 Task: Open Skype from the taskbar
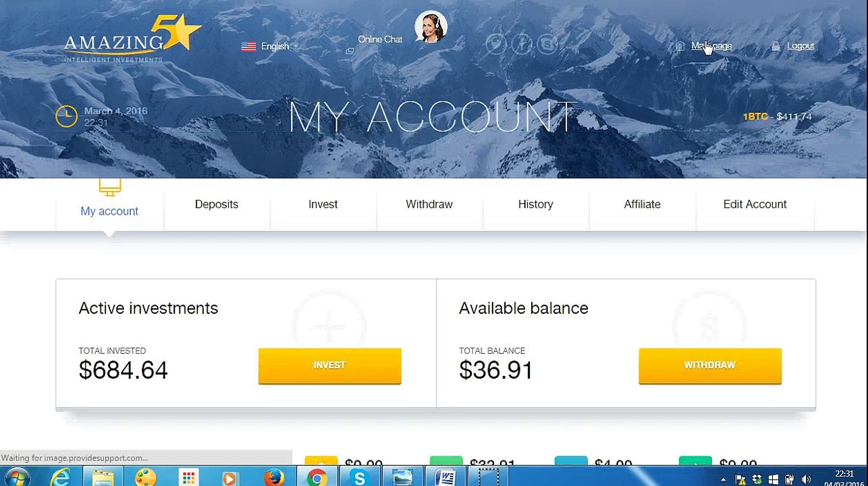pos(359,478)
